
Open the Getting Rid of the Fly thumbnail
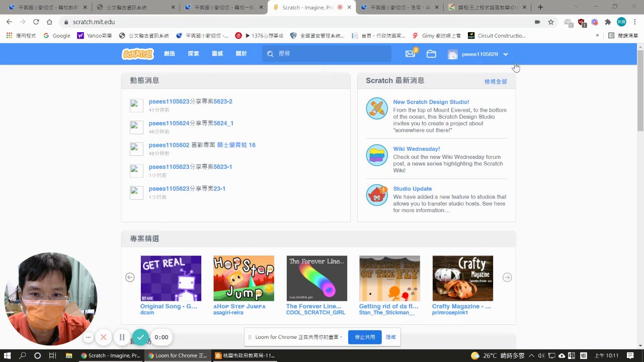pos(389,279)
